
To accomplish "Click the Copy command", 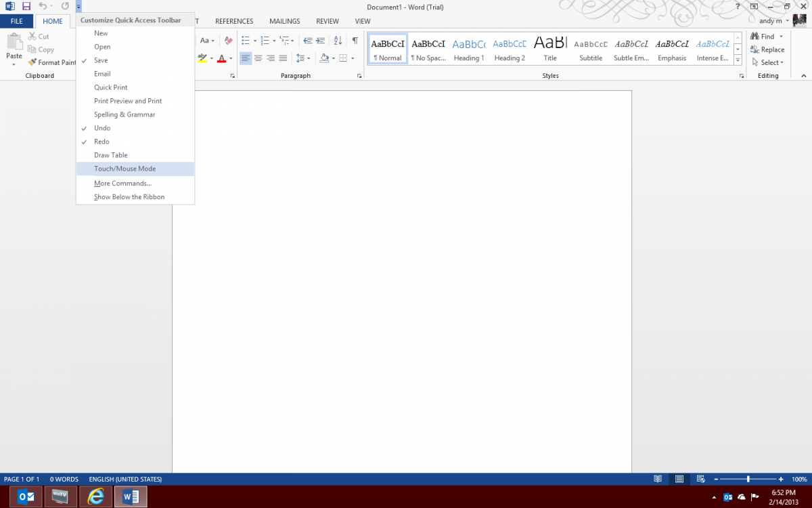I will [41, 49].
